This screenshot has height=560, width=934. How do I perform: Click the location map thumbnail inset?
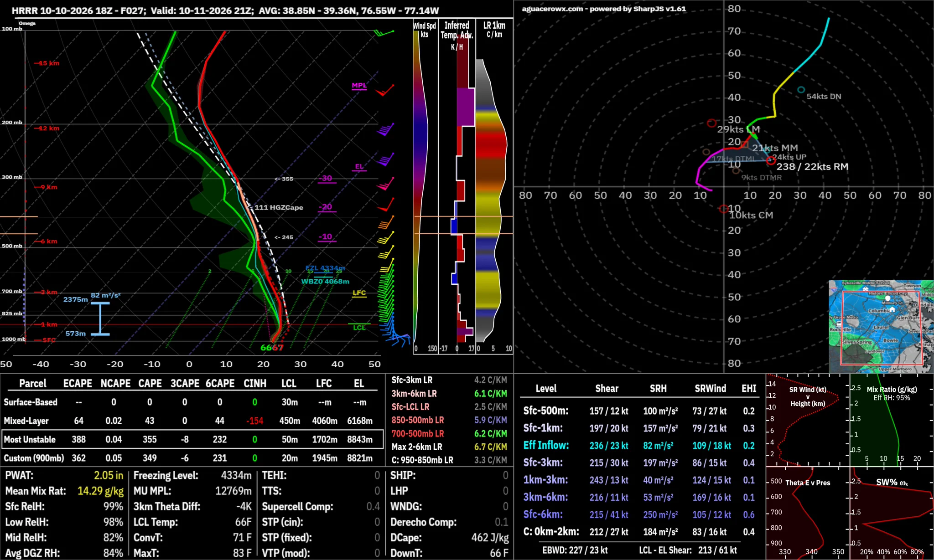(x=881, y=326)
